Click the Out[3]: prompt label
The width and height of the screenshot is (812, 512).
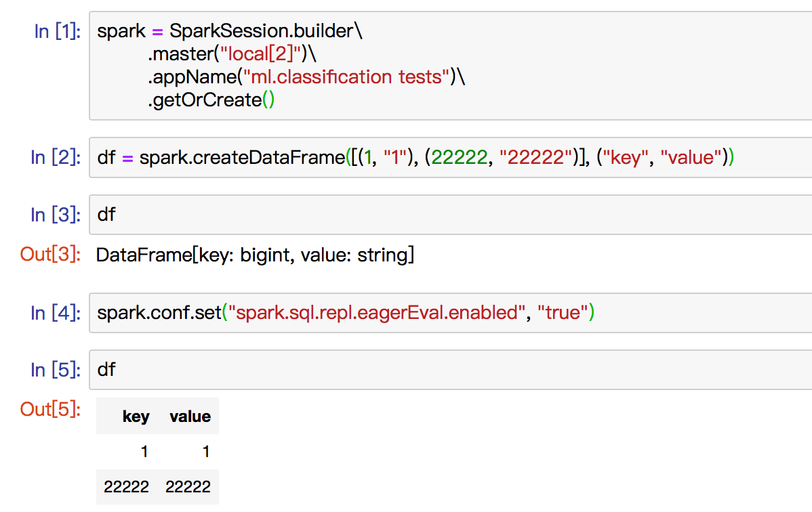(50, 254)
